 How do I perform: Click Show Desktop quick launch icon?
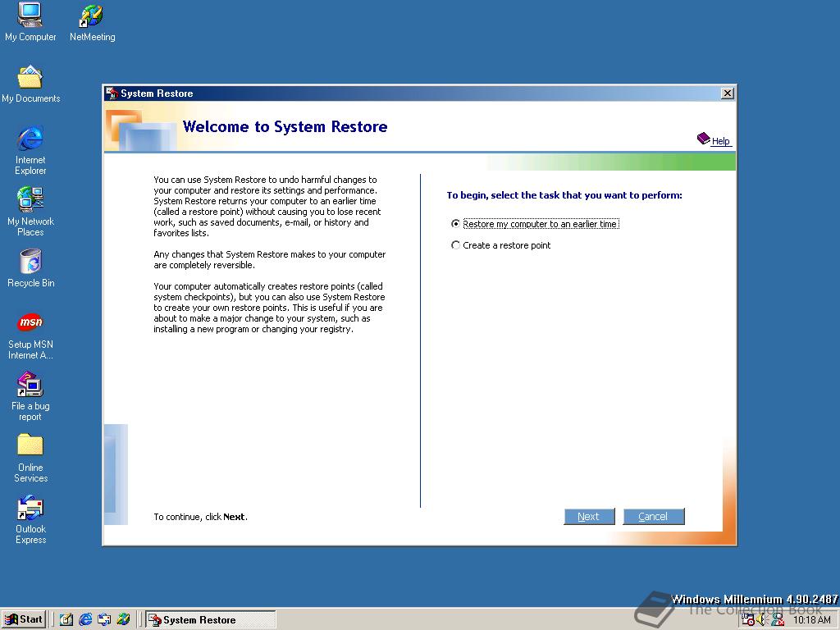tap(66, 620)
